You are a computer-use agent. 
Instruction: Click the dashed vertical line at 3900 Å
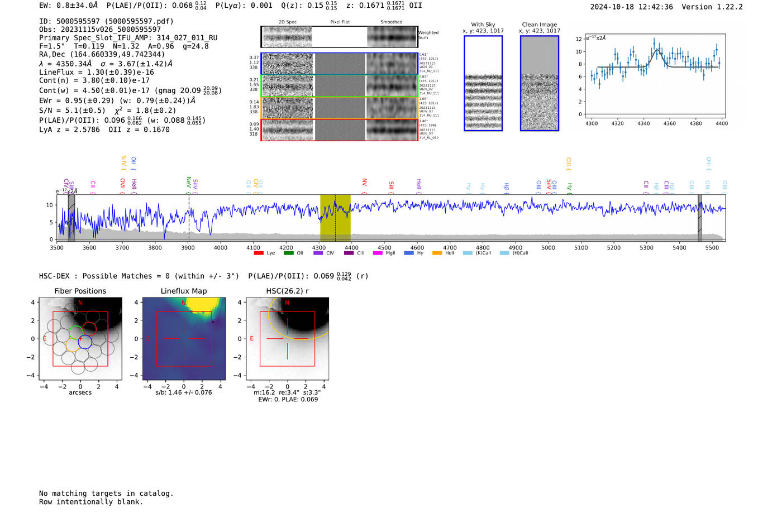click(x=189, y=218)
